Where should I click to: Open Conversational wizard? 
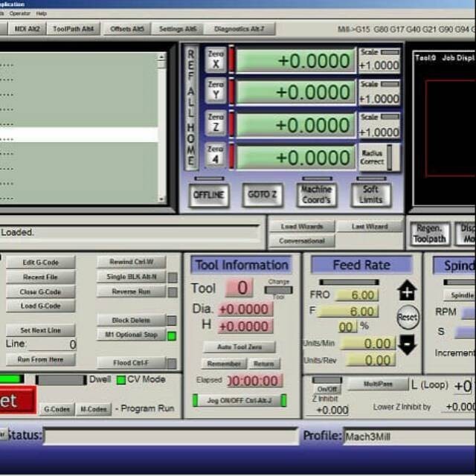pyautogui.click(x=302, y=241)
